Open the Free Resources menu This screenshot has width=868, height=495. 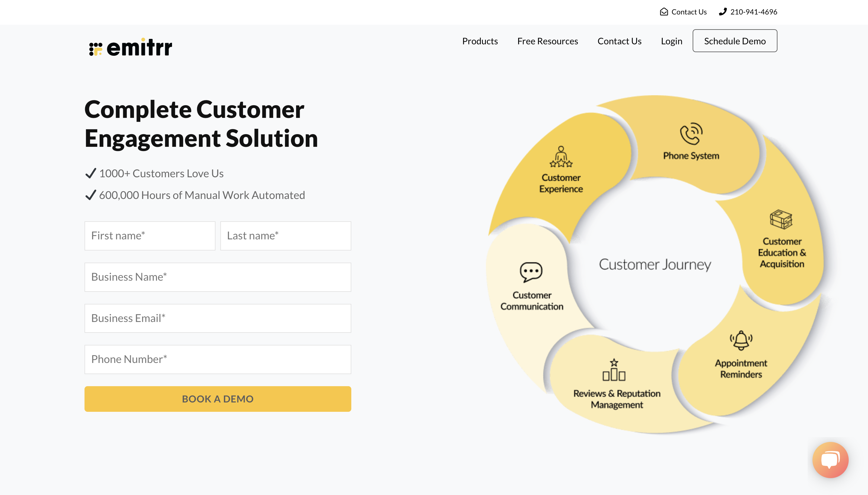click(547, 41)
